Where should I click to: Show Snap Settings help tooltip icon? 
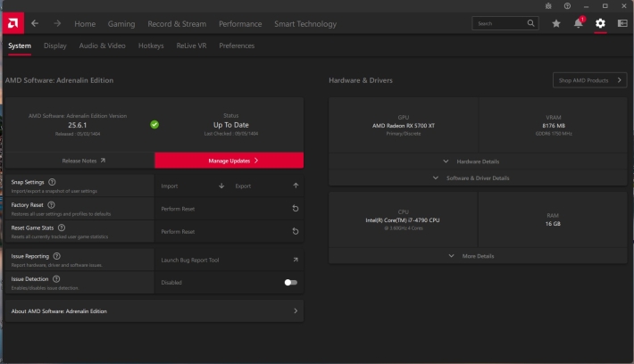tap(52, 182)
